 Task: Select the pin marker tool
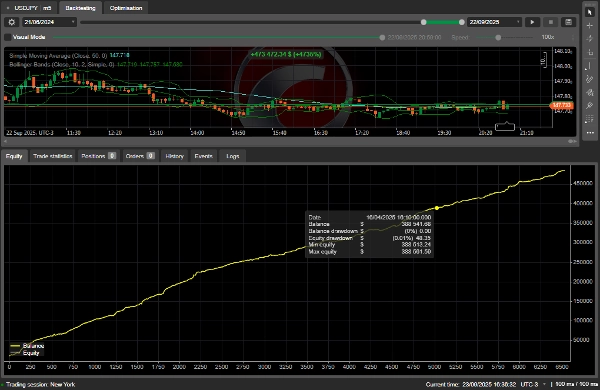(590, 106)
